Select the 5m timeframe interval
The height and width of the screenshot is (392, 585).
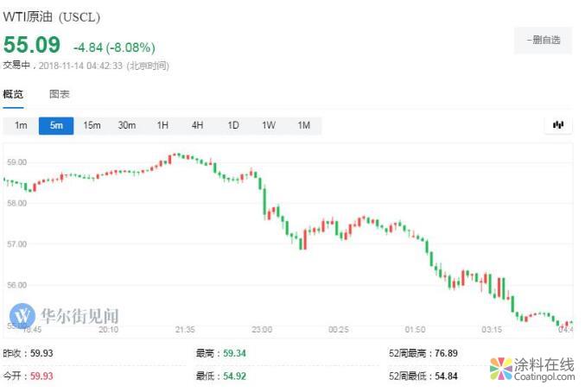pos(56,126)
